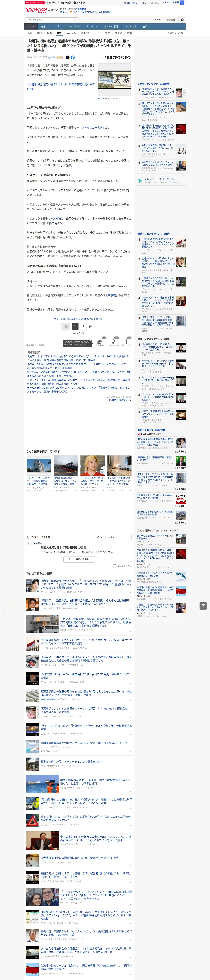Click the search magnifier icon beside keyword field

(x=75, y=20)
